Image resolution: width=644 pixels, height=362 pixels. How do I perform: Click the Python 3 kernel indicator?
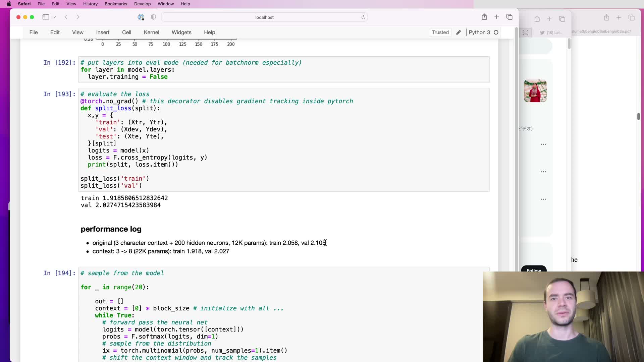(x=479, y=32)
